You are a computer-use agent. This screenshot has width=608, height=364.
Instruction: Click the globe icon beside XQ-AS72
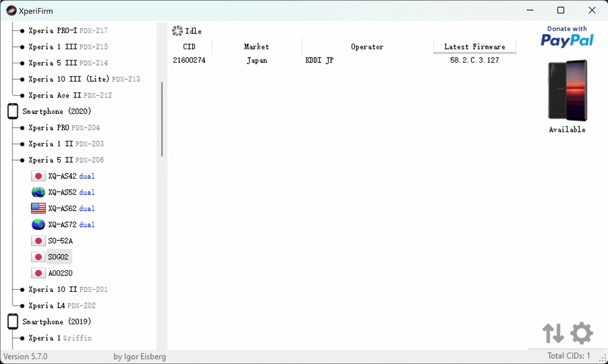[x=39, y=225]
